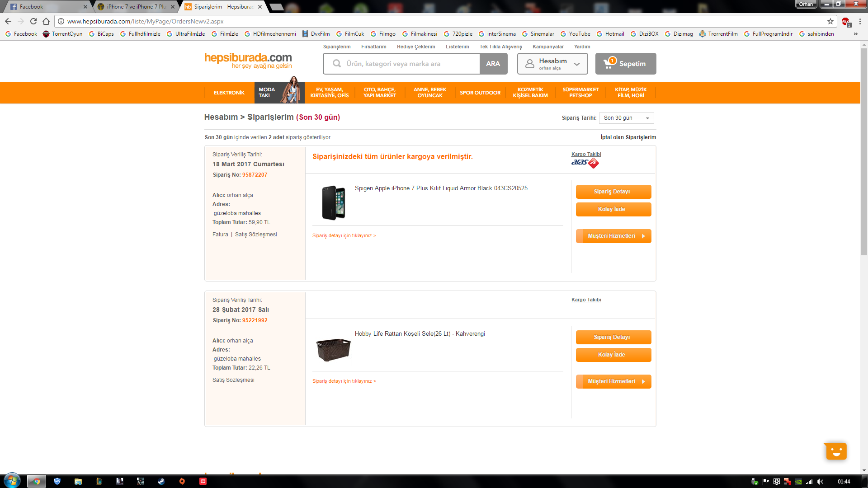Open Chrome's three-dot menu
The height and width of the screenshot is (488, 868).
pyautogui.click(x=860, y=21)
